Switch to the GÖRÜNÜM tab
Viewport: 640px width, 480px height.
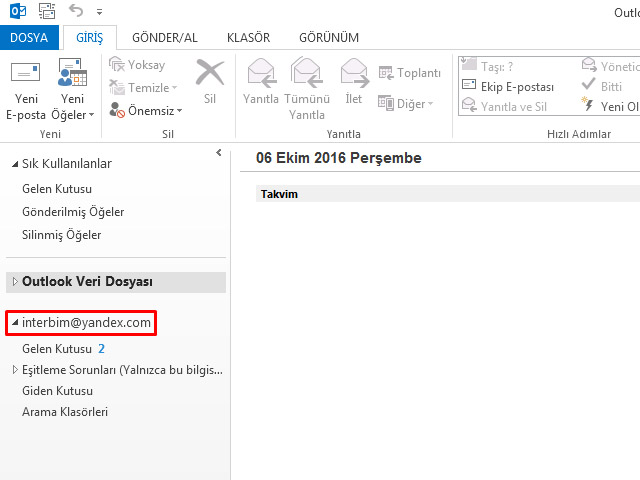[329, 38]
